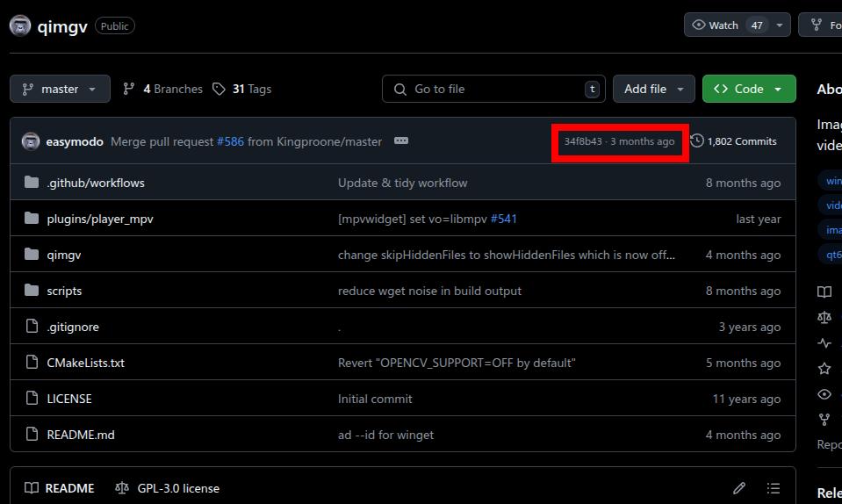Screen dimensions: 842x504
Task: Click folder icon for plugins/player_mpv
Action: (32, 219)
